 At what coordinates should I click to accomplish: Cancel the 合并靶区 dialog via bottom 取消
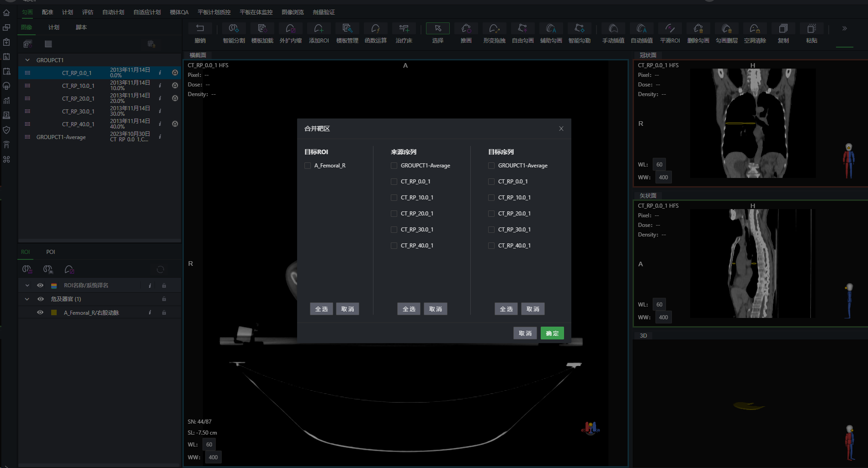coord(525,333)
